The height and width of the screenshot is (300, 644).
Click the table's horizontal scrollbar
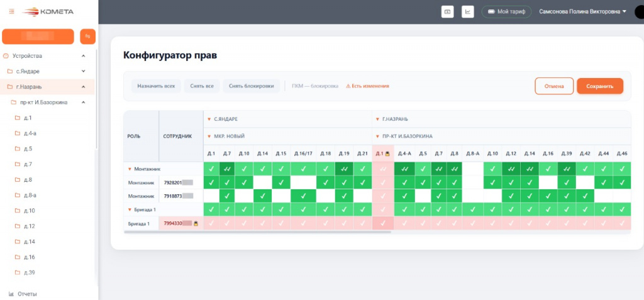257,232
